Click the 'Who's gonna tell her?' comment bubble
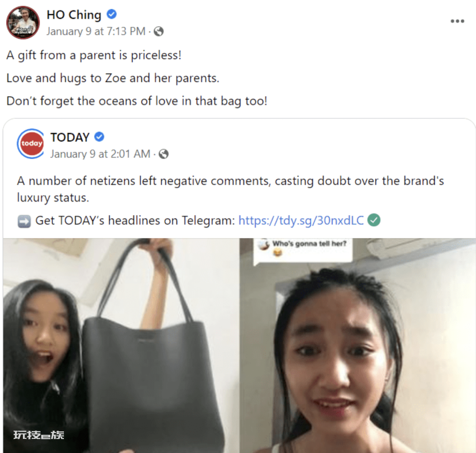The image size is (476, 453). pos(303,249)
